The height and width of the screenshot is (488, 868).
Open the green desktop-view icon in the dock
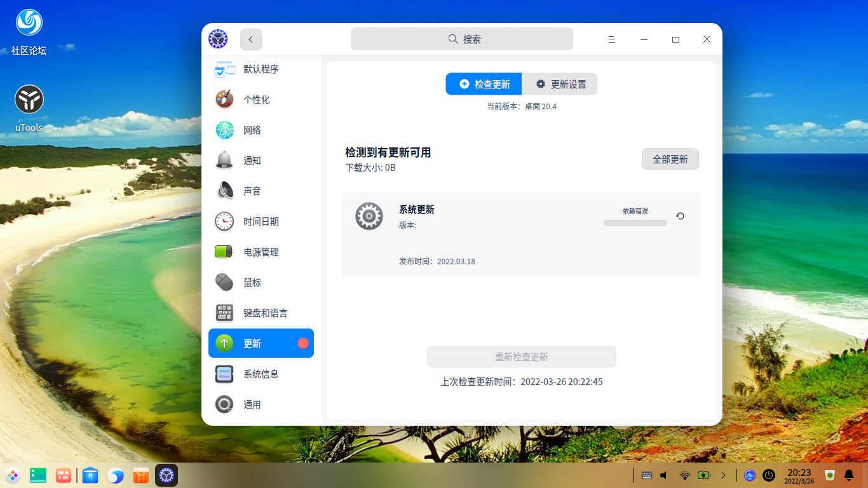(x=38, y=475)
